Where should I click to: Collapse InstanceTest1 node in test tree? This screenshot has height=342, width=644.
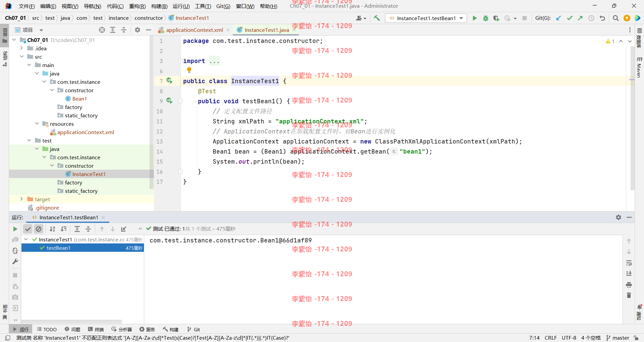(x=26, y=239)
